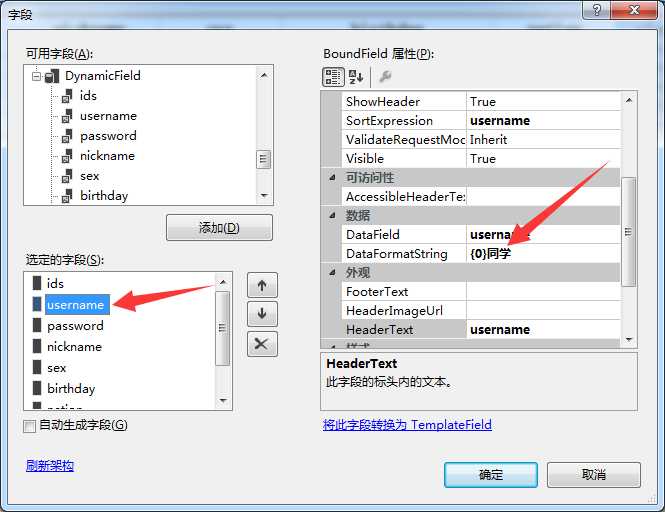
Task: Click the icon beside username in available fields
Action: point(67,116)
